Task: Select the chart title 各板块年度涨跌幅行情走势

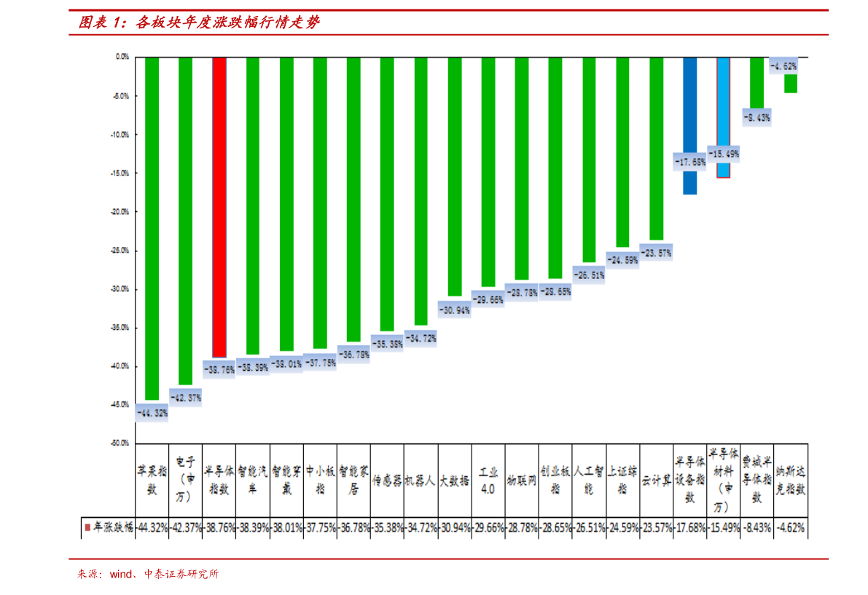Action: click(x=200, y=23)
